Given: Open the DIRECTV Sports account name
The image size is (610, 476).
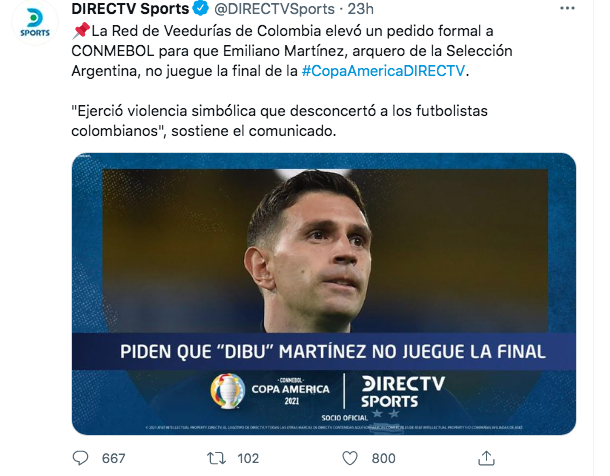Looking at the screenshot, I should click(130, 9).
